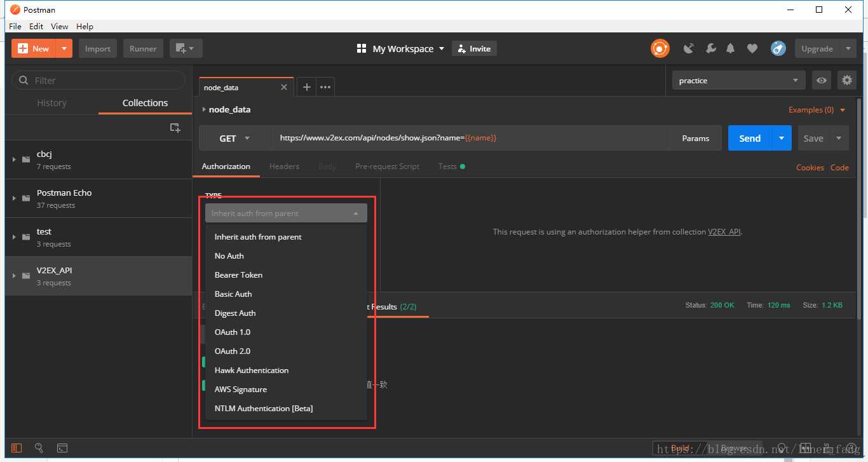Screen dimensions: 868x462
Task: Click the request URL field
Action: (470, 138)
